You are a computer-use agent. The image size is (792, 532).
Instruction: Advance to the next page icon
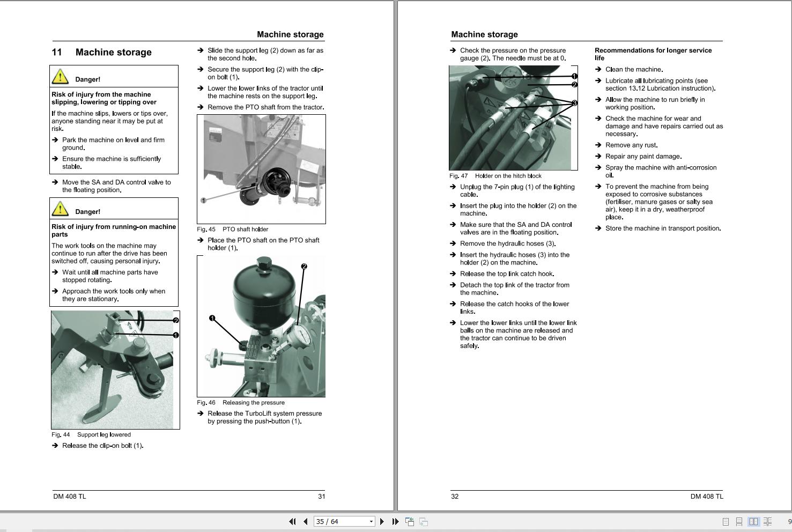point(382,521)
